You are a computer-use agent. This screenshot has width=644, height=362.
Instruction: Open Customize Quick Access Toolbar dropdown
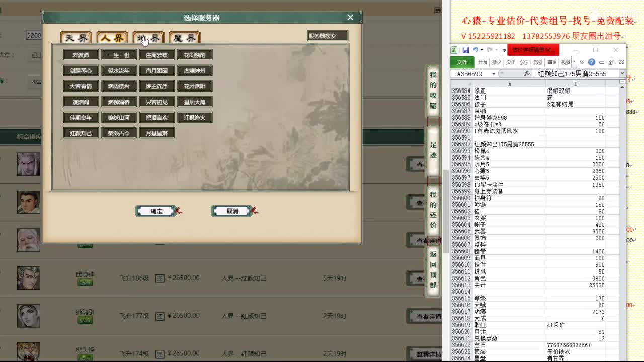(504, 50)
